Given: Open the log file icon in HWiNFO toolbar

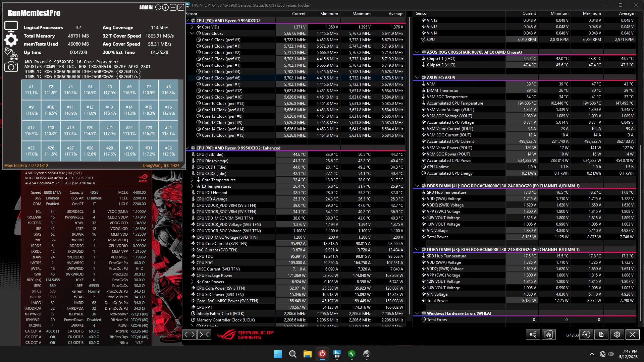Looking at the screenshot, I should (x=601, y=335).
